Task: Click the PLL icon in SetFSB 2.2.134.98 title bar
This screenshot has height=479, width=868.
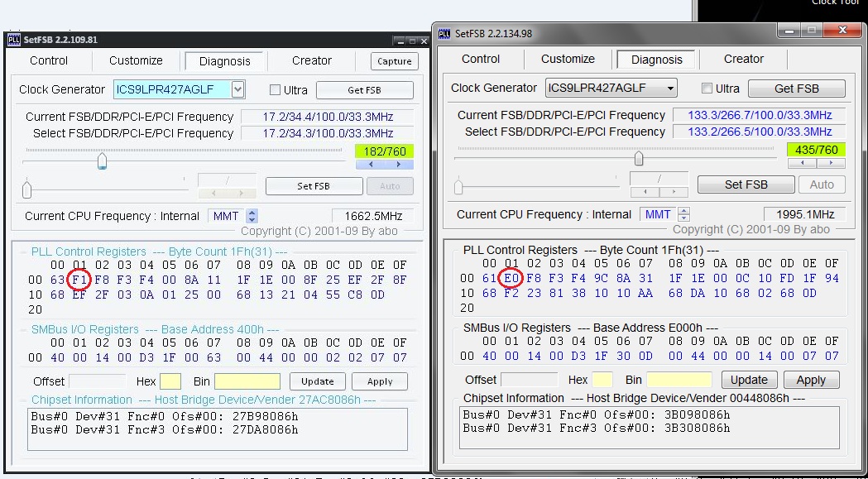Action: pyautogui.click(x=444, y=34)
